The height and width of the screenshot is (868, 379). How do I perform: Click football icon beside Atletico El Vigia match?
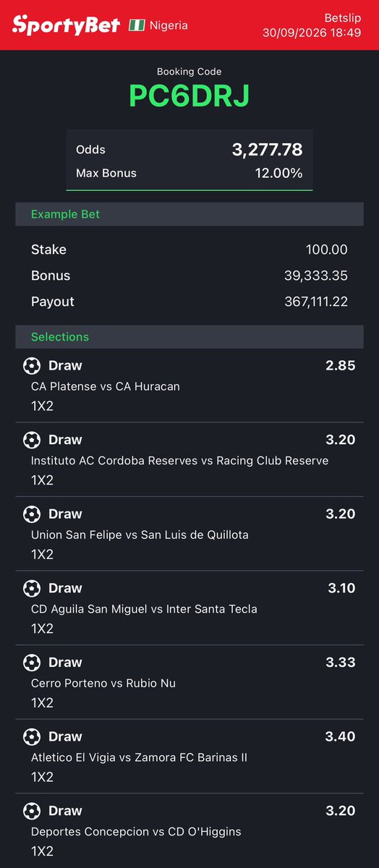point(32,737)
